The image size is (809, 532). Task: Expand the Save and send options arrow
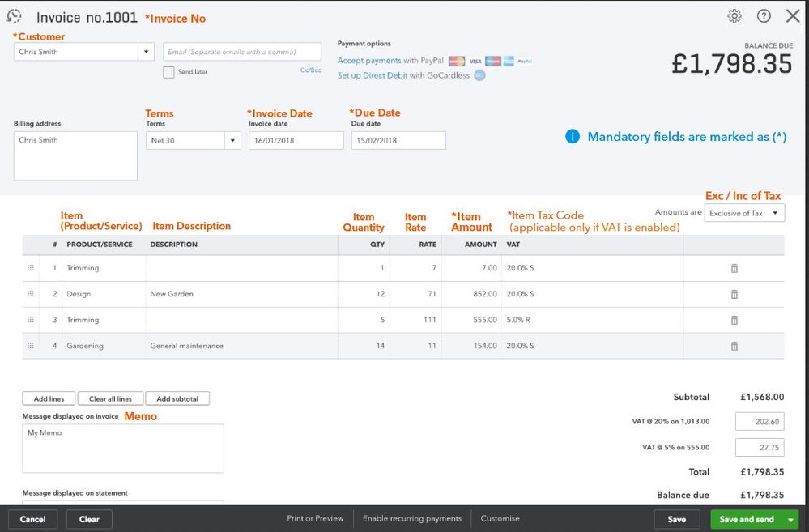point(791,520)
